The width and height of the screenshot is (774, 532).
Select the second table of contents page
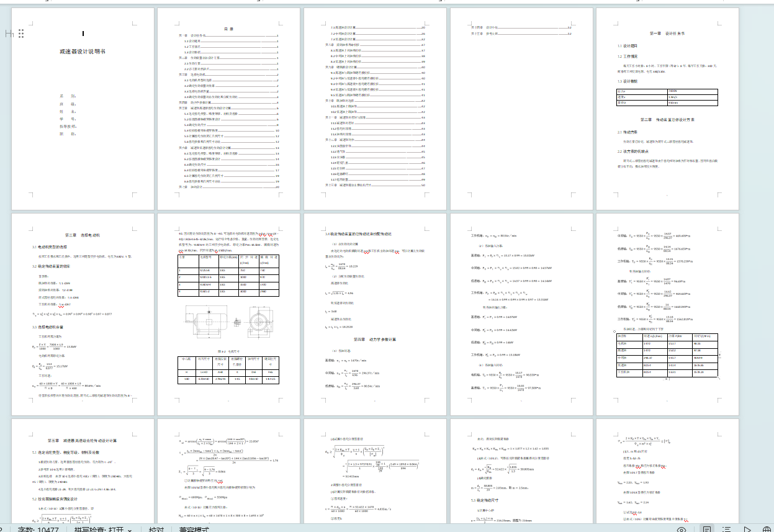tap(375, 109)
